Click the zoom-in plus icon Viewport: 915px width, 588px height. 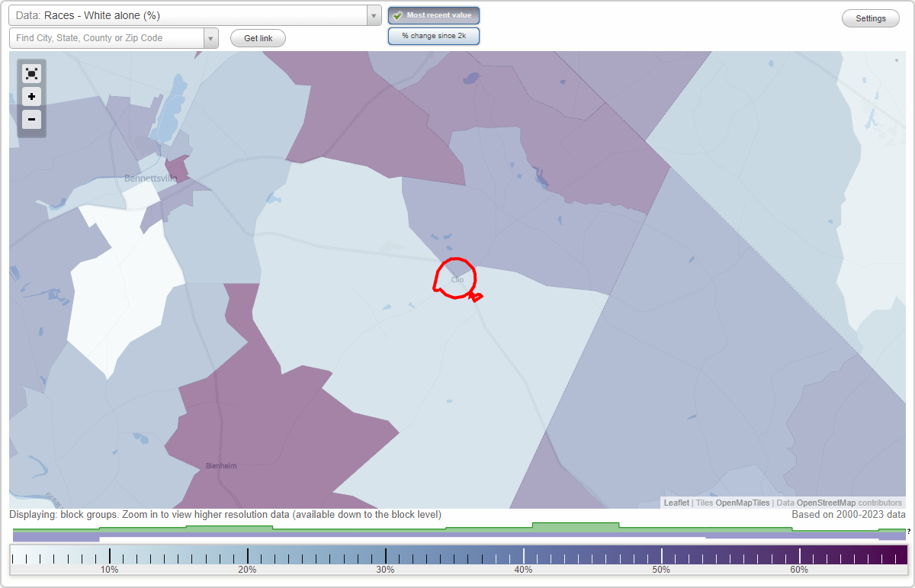pos(31,96)
